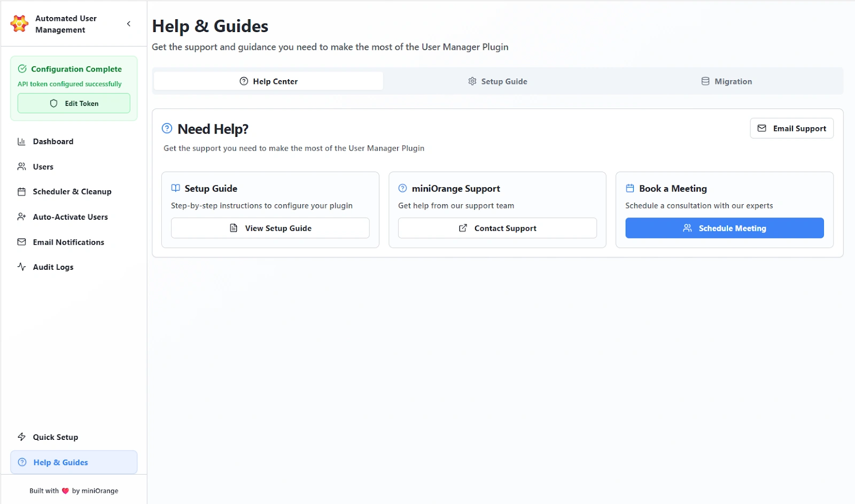Click the Users people icon
This screenshot has width=855, height=504.
click(x=21, y=166)
